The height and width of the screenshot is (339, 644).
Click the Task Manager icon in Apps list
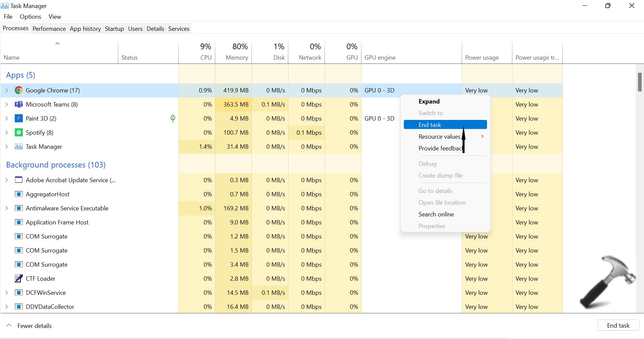(19, 147)
